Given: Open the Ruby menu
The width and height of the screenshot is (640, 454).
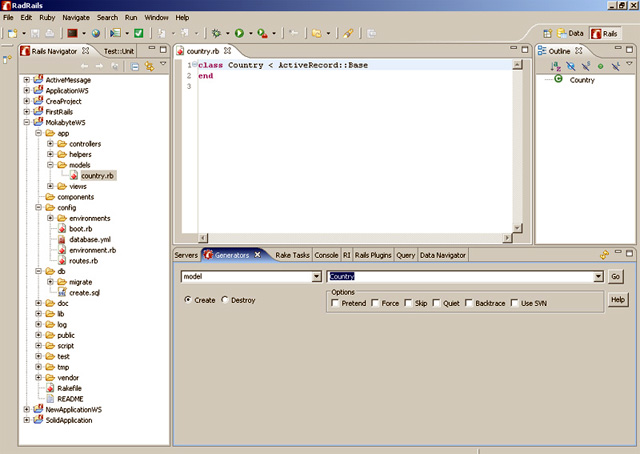Looking at the screenshot, I should [47, 18].
